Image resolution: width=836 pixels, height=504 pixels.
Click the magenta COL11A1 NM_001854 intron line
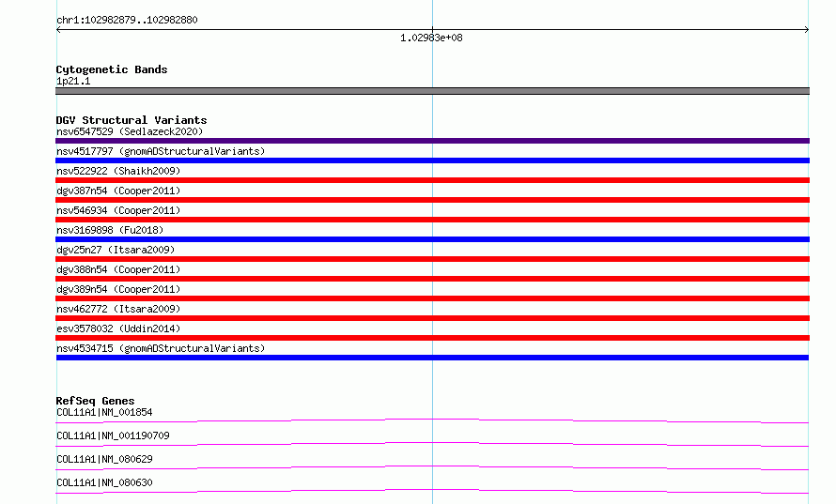pos(432,420)
